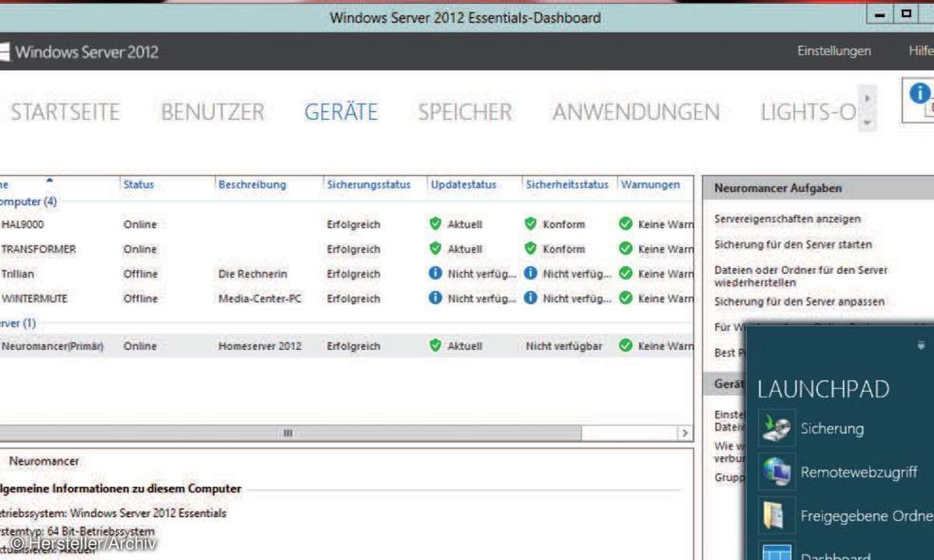Click the 'Media-Center-PC' description cell
The height and width of the screenshot is (560, 934).
click(260, 299)
